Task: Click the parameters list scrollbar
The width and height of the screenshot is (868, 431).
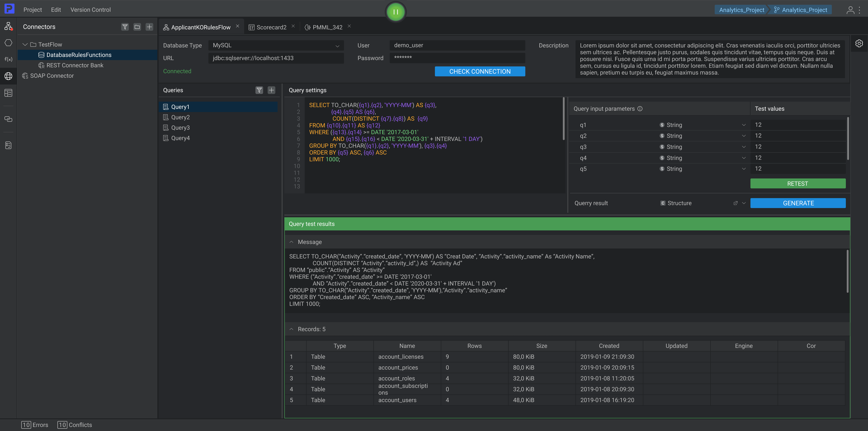Action: coord(848,139)
